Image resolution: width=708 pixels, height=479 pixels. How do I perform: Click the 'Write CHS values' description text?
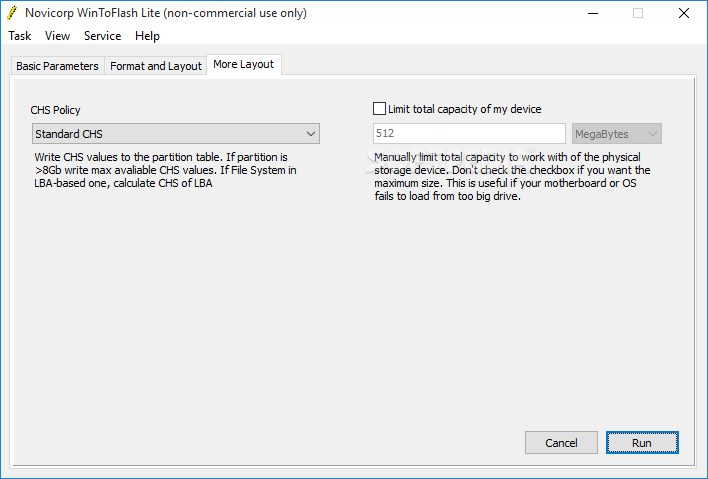coord(165,170)
